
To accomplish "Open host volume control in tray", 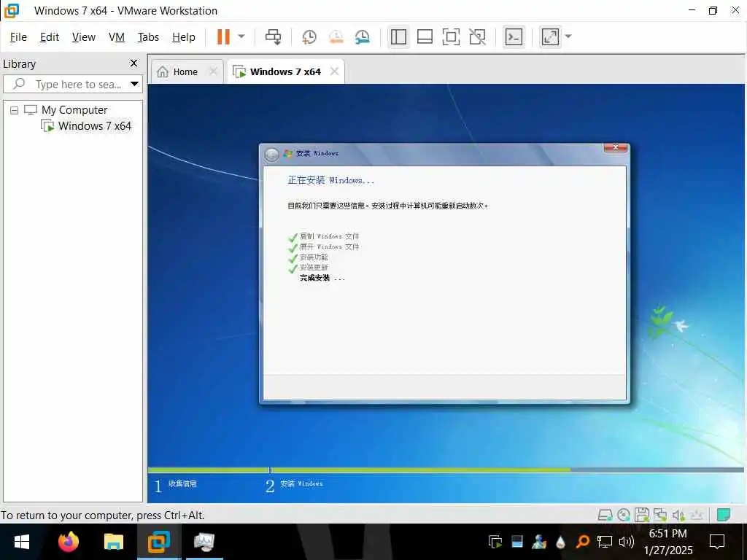I will pos(626,542).
